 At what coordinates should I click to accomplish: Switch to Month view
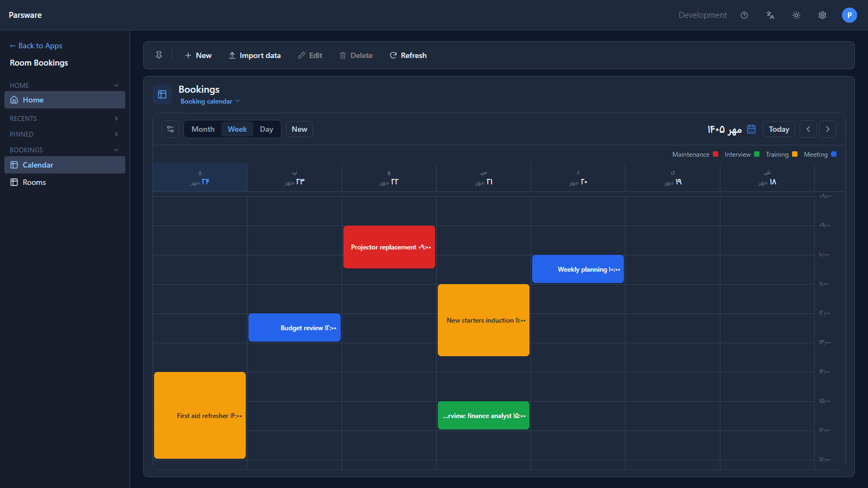pyautogui.click(x=203, y=129)
